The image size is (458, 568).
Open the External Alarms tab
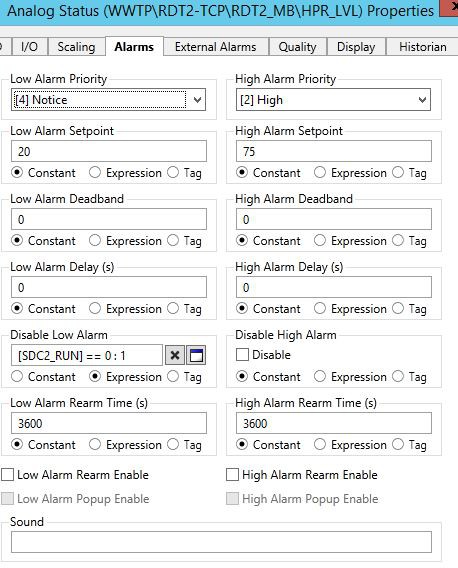tap(216, 47)
